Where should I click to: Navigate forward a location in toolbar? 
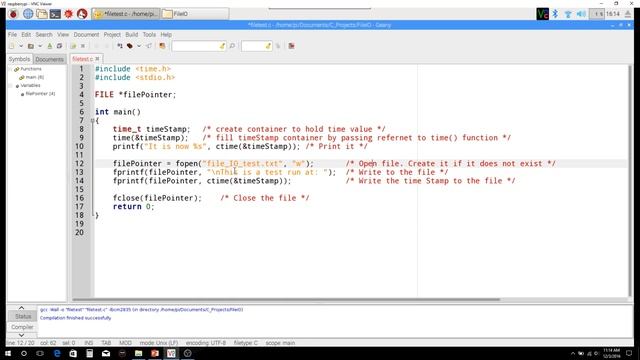click(x=107, y=46)
